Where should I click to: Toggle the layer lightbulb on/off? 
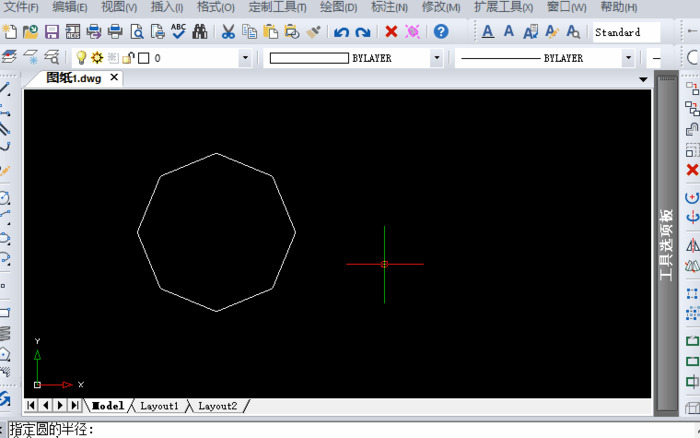[x=82, y=58]
